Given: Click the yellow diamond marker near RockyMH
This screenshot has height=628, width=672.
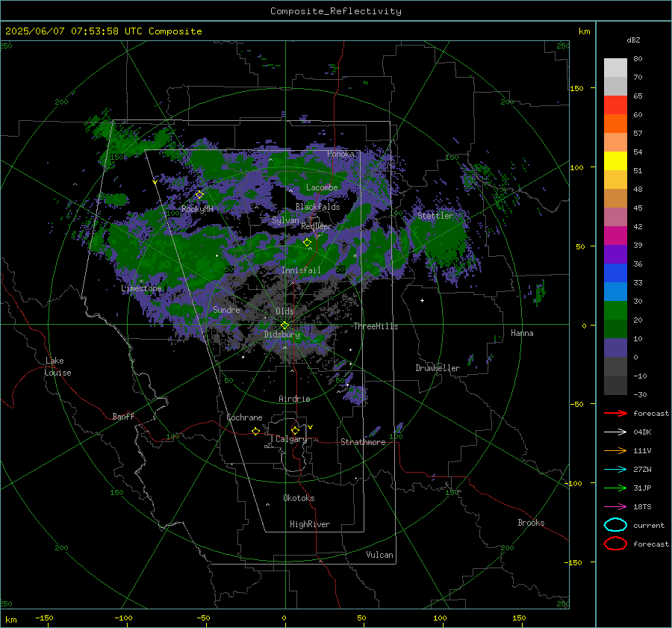Looking at the screenshot, I should coord(199,195).
